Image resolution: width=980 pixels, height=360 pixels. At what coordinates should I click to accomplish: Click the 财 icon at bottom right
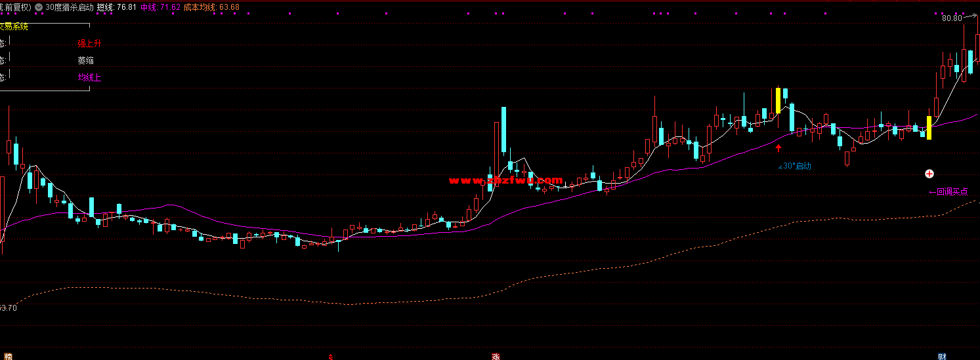942,356
